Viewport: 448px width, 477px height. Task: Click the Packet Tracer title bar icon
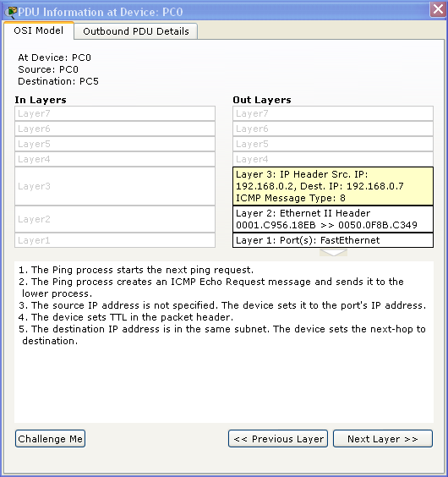tap(11, 12)
